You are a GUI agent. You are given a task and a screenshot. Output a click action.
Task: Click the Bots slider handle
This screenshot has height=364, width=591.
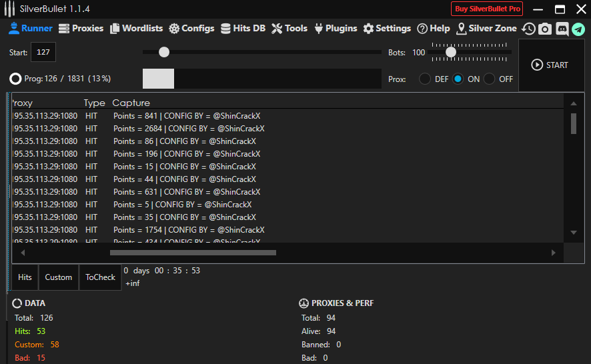(x=451, y=52)
